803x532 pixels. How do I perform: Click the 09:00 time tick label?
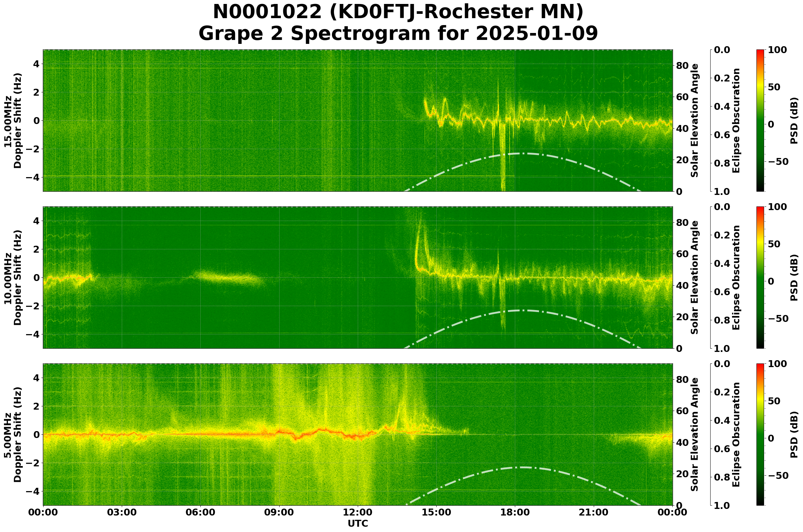(x=279, y=513)
